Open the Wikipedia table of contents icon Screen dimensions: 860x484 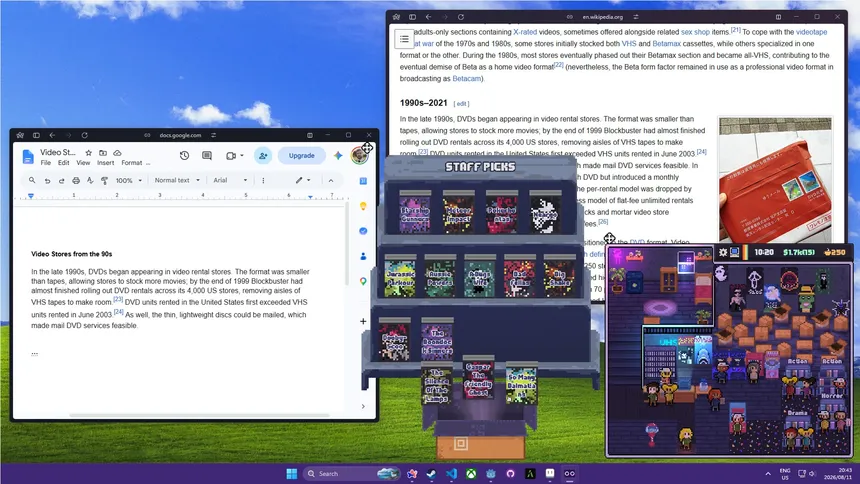404,39
